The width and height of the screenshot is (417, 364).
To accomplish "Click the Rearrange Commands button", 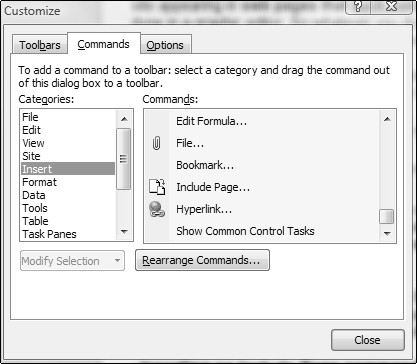I will tap(202, 260).
